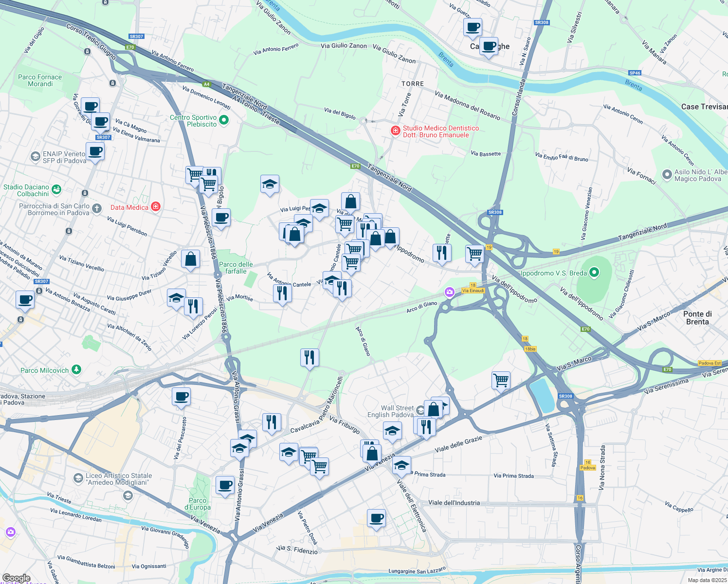Click the Parco delle farfalle label
Screen dimensions: 728x584
click(x=236, y=268)
